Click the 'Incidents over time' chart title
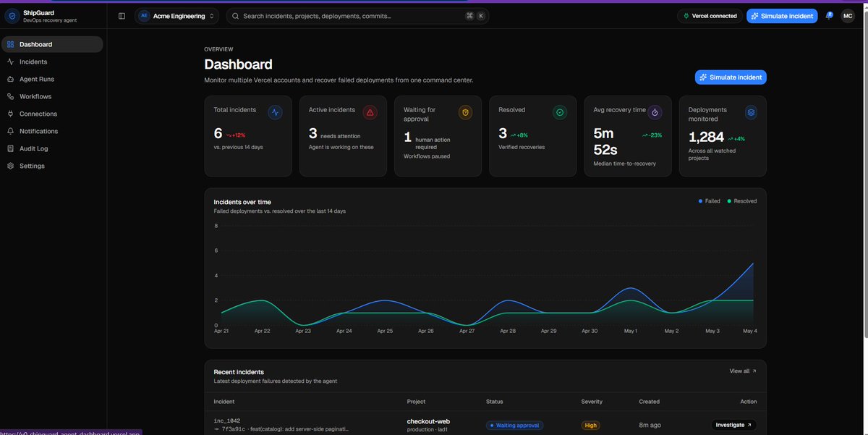868x435 pixels. pos(242,202)
